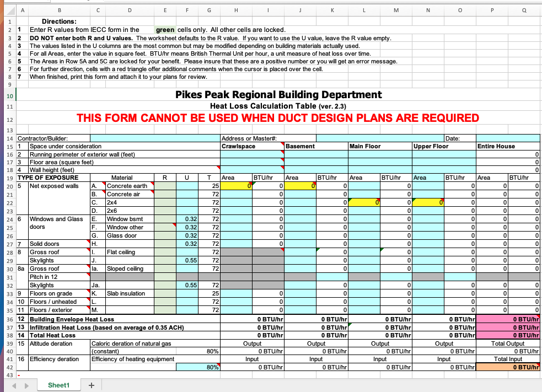Screen dimensions: 542x392
Task: Add a new sheet with plus icon
Action: pyautogui.click(x=92, y=385)
